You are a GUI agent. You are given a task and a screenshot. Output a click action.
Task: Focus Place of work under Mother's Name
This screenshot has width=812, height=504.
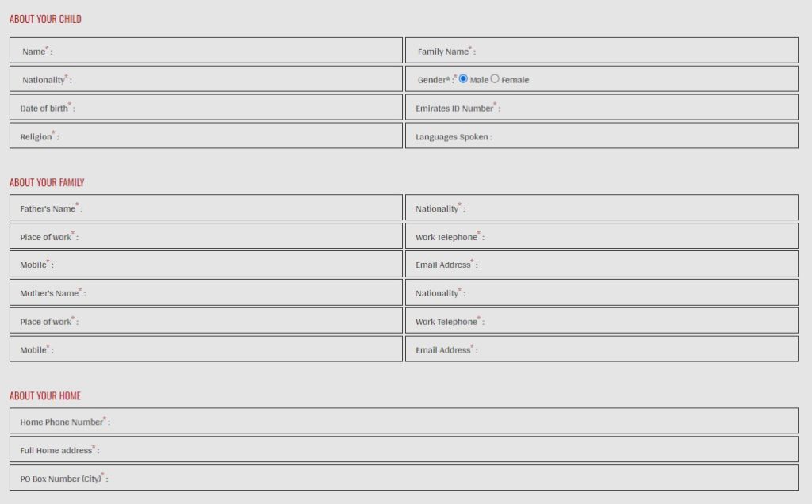click(x=238, y=321)
